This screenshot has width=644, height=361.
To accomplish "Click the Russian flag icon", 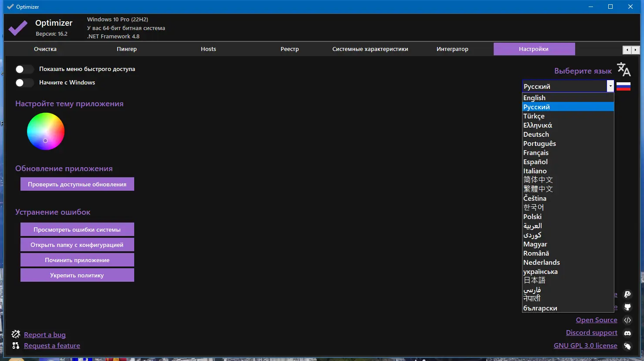I will [x=624, y=86].
